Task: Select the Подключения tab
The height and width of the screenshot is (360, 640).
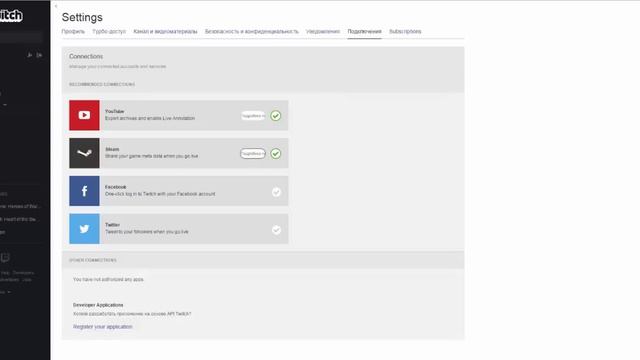Action: tap(364, 31)
